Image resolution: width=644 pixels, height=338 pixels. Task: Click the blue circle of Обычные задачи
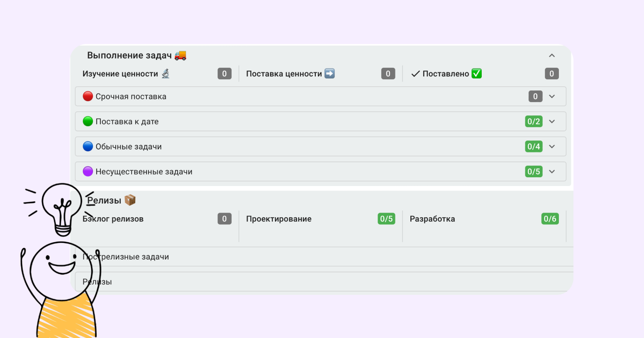88,147
